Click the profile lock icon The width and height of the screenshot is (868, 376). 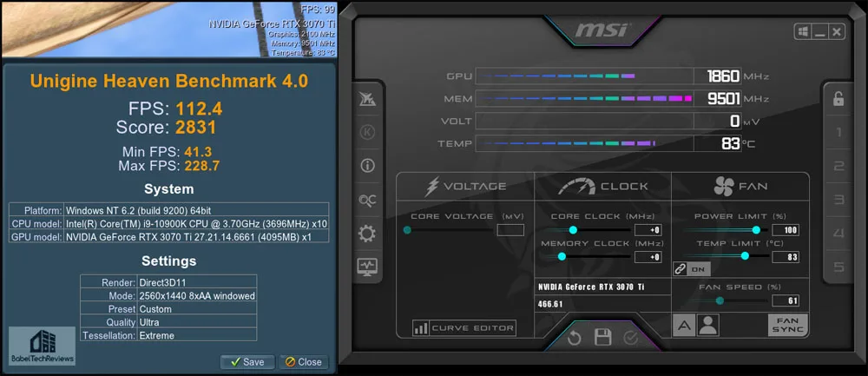point(838,99)
